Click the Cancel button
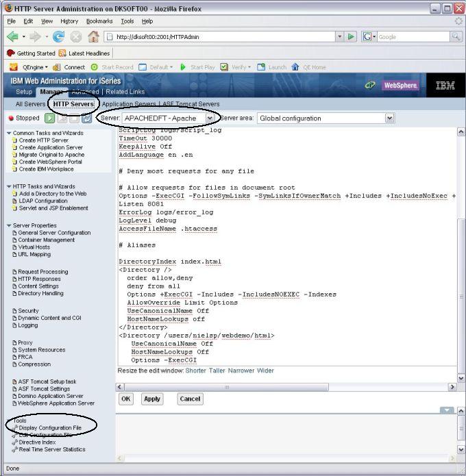Image resolution: width=466 pixels, height=476 pixels. tap(190, 399)
